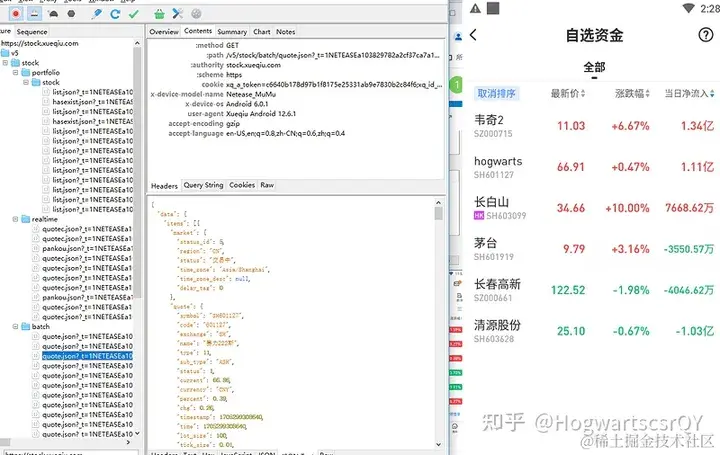Screen dimensions: 720x455
Task: Click the JSON pane scrollbar thumb
Action: point(439,214)
